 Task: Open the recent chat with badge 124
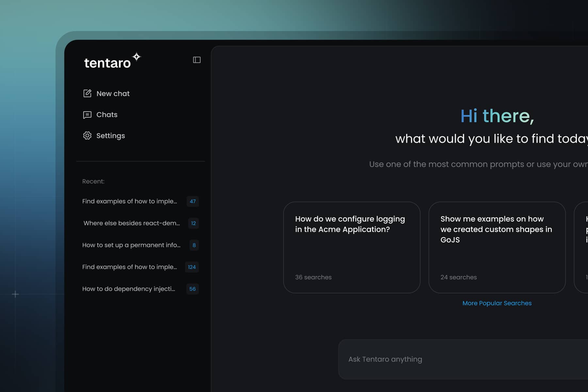pyautogui.click(x=140, y=267)
